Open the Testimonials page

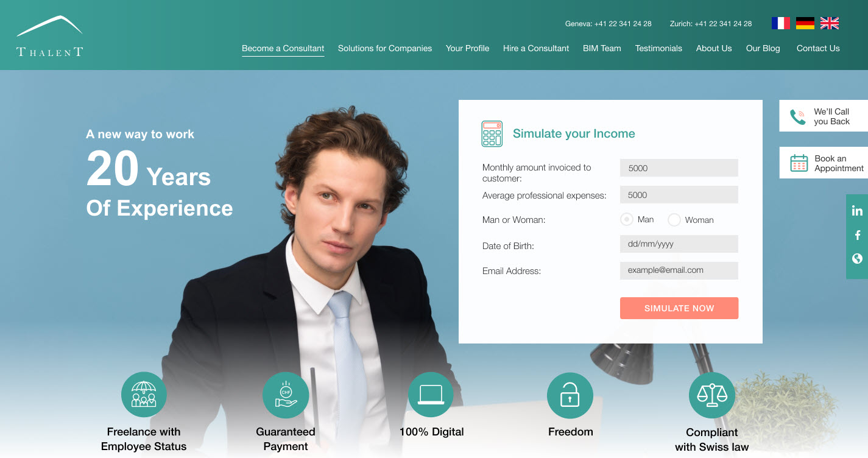tap(658, 48)
